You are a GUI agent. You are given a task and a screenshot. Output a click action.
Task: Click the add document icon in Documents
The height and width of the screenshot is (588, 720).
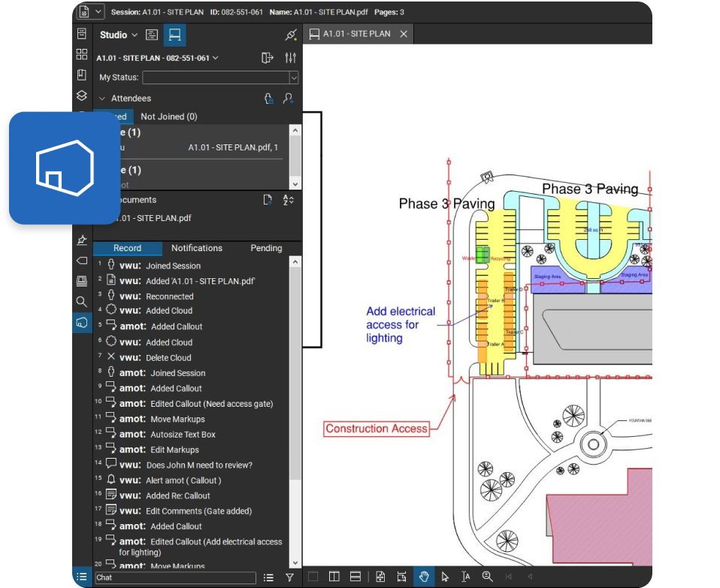(268, 200)
